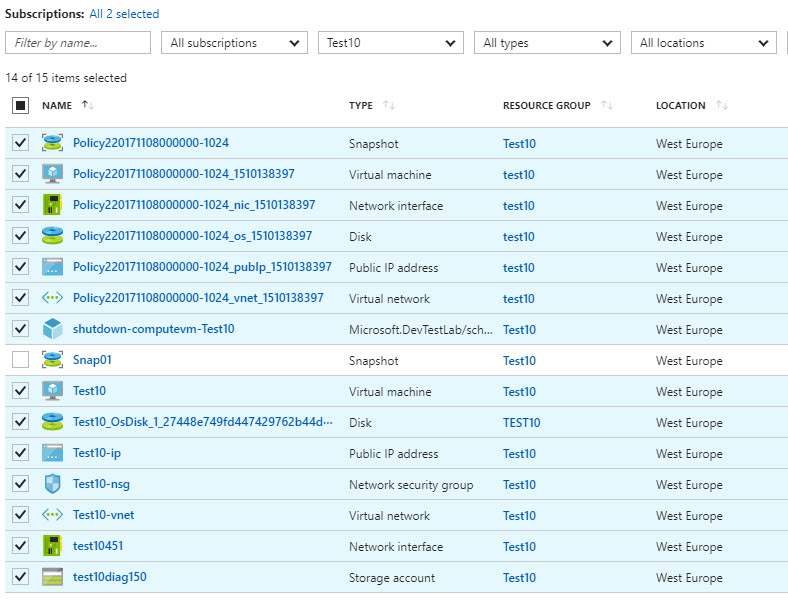Click the TYPE column header
This screenshot has height=606, width=788.
pyautogui.click(x=361, y=106)
